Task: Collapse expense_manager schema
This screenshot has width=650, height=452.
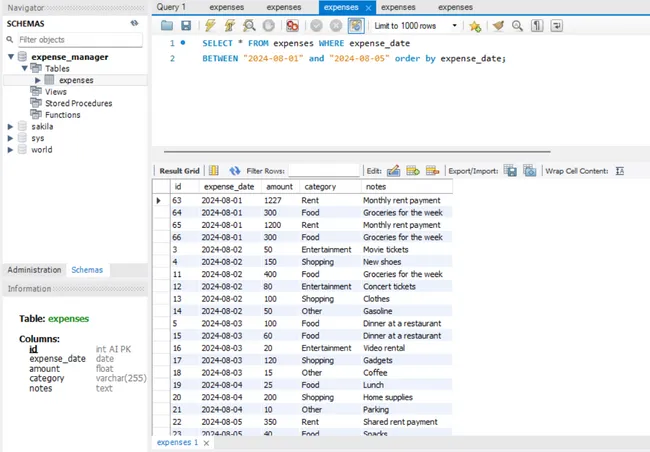Action: 11,57
